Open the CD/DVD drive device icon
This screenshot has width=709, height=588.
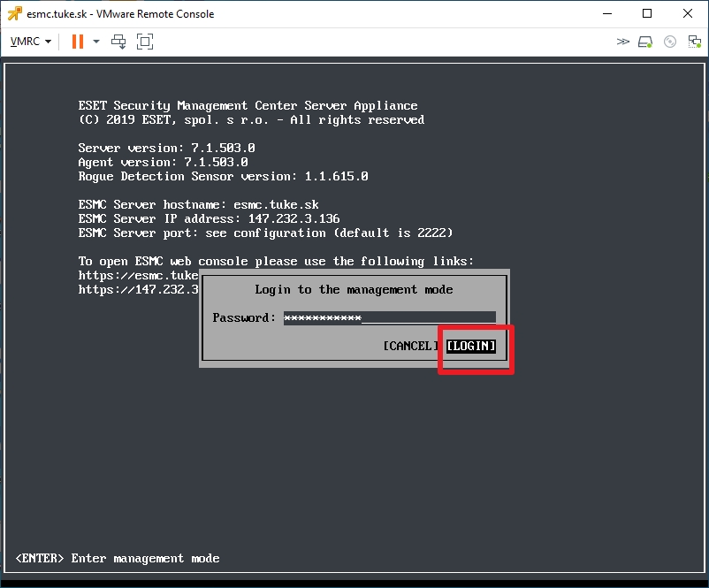point(670,42)
